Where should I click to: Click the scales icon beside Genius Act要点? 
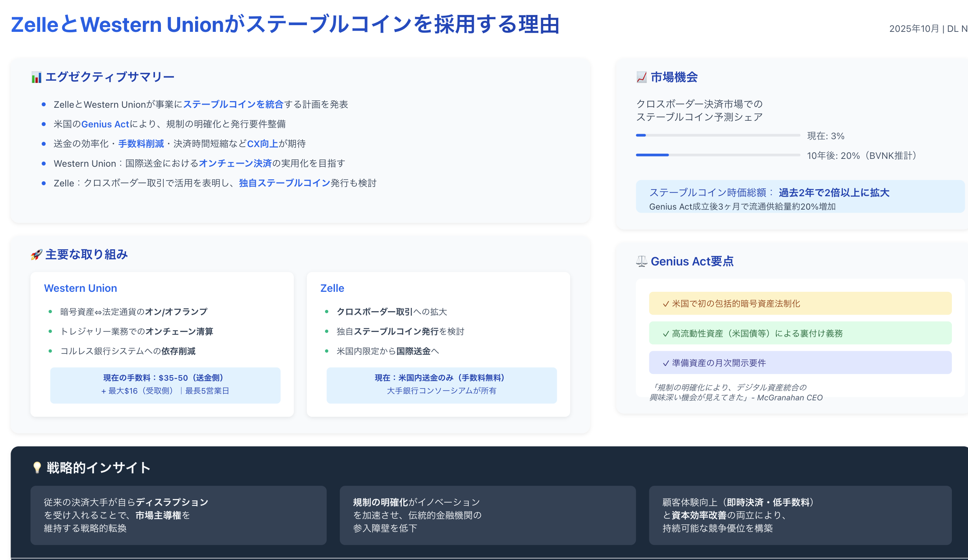pos(641,262)
